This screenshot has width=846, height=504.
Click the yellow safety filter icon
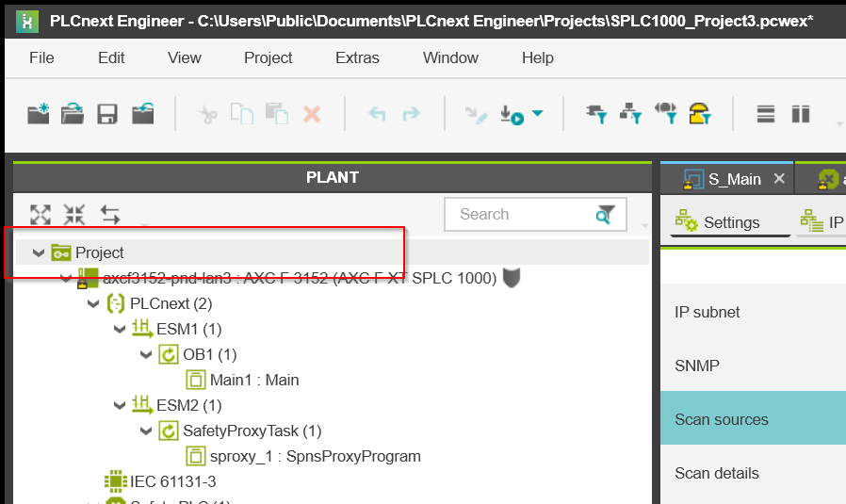[700, 113]
